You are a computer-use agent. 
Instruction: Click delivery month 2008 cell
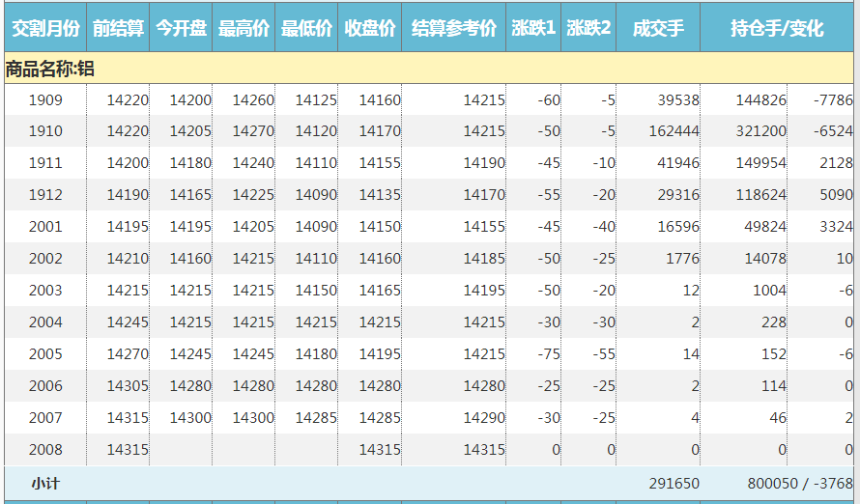(45, 450)
